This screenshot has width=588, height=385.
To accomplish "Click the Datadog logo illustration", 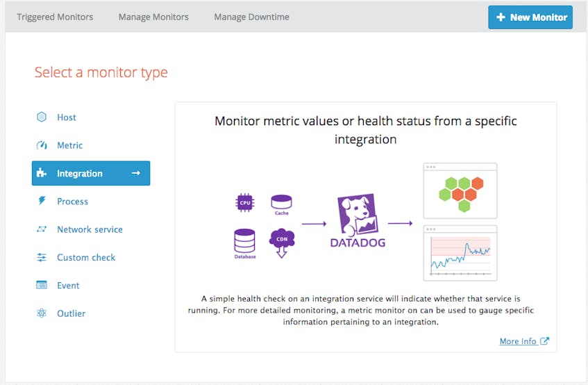I will pos(358,220).
